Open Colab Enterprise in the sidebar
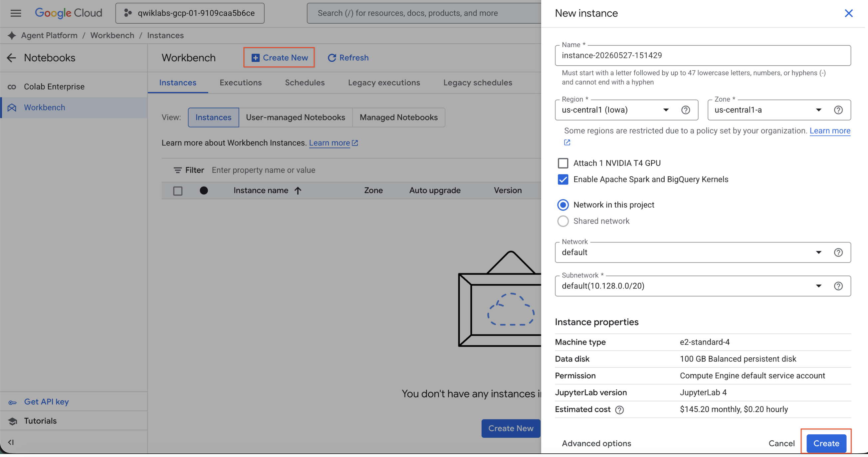This screenshot has width=868, height=457. tap(74, 87)
